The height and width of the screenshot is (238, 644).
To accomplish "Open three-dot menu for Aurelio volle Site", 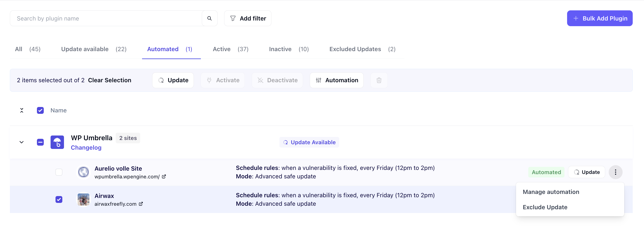I will pyautogui.click(x=615, y=172).
